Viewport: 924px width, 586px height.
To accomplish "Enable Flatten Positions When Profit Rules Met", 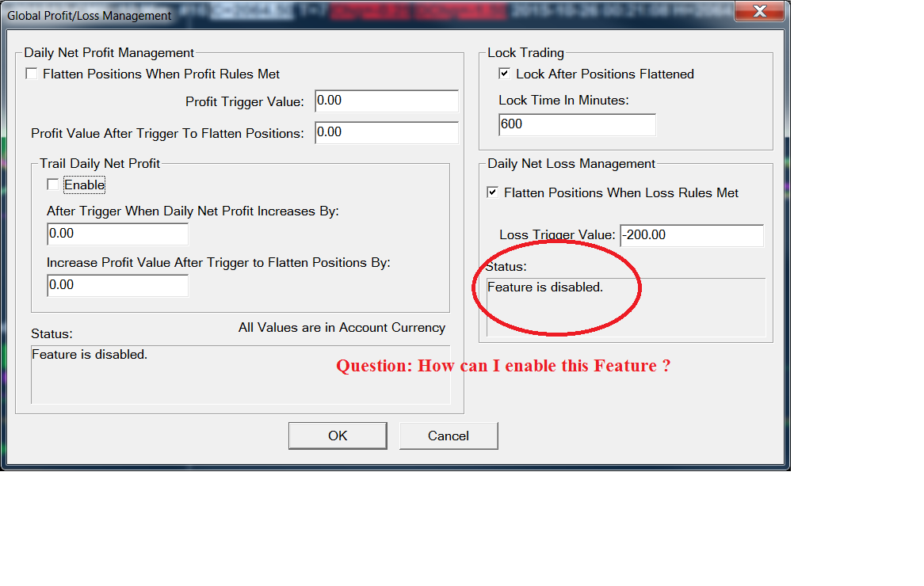I will [32, 74].
